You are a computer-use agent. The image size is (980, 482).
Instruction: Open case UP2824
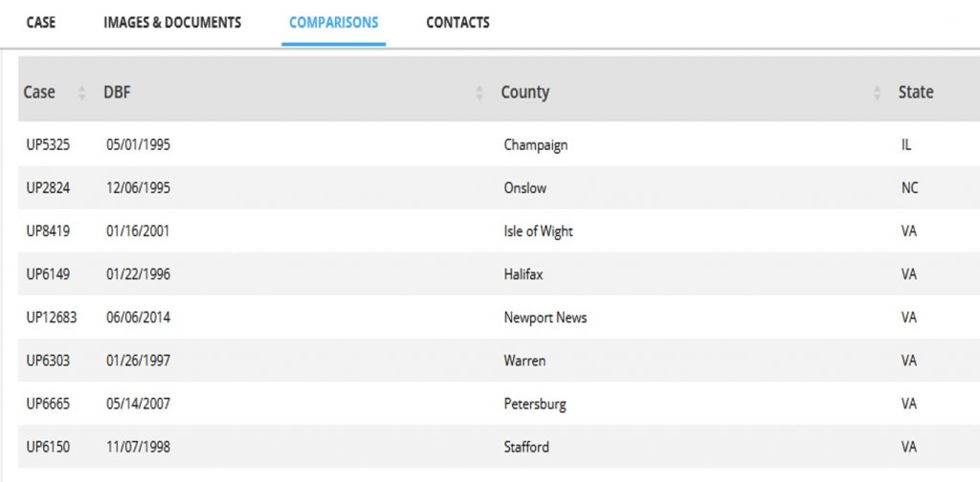coord(48,188)
